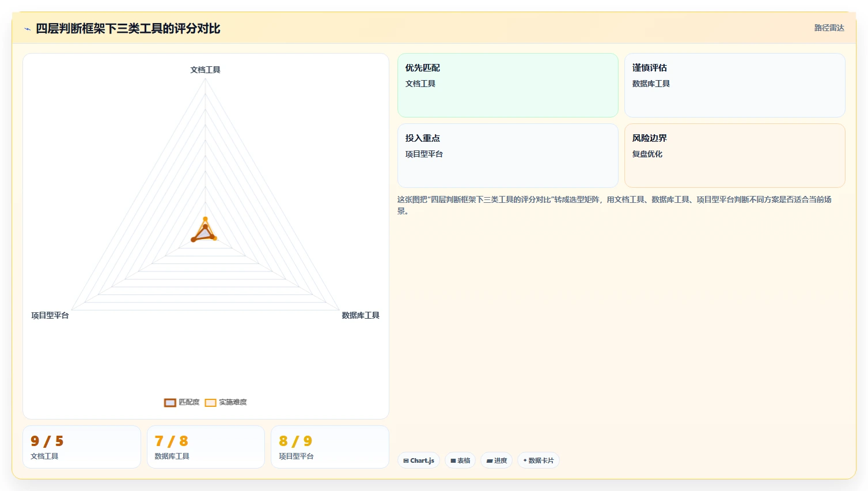The height and width of the screenshot is (491, 868).
Task: Toggle the 匹配度 legend series
Action: point(182,402)
